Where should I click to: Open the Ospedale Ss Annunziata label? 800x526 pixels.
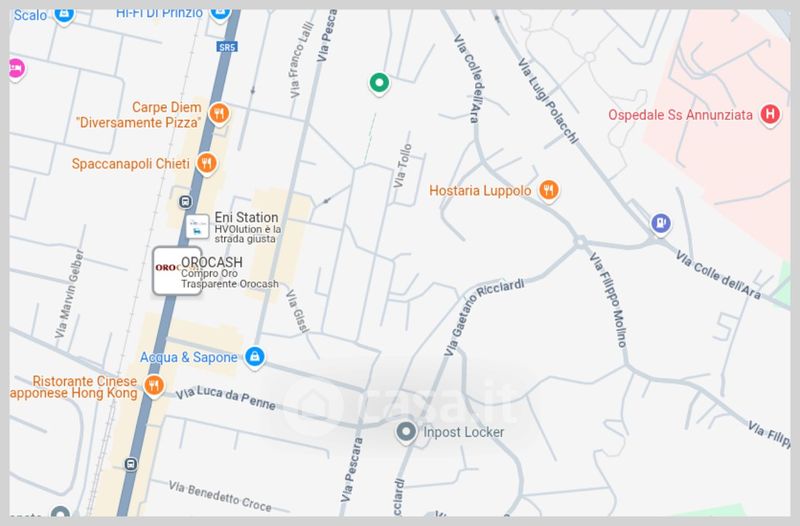[x=680, y=115]
